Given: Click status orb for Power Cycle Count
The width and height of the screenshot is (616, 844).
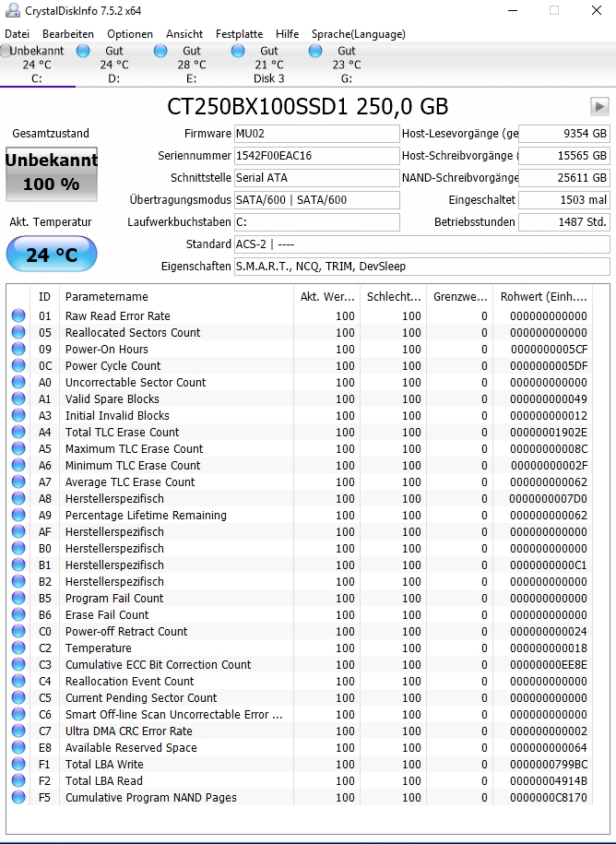Looking at the screenshot, I should pos(18,365).
